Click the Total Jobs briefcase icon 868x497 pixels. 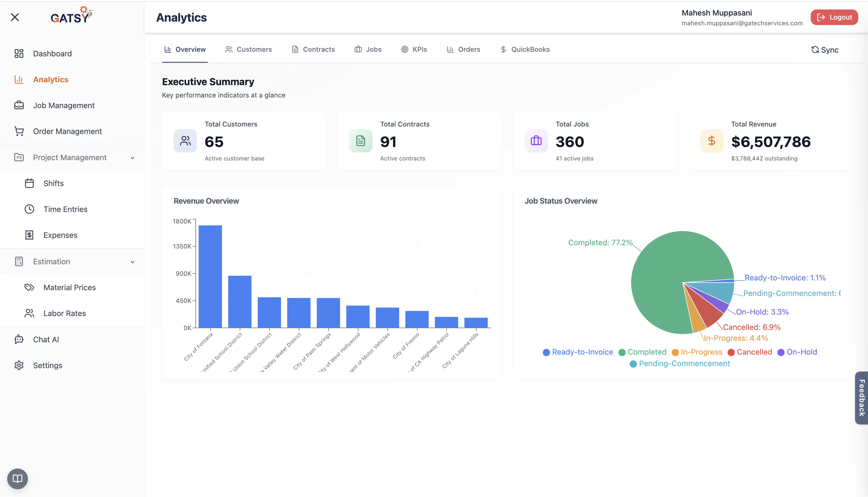[x=536, y=141]
